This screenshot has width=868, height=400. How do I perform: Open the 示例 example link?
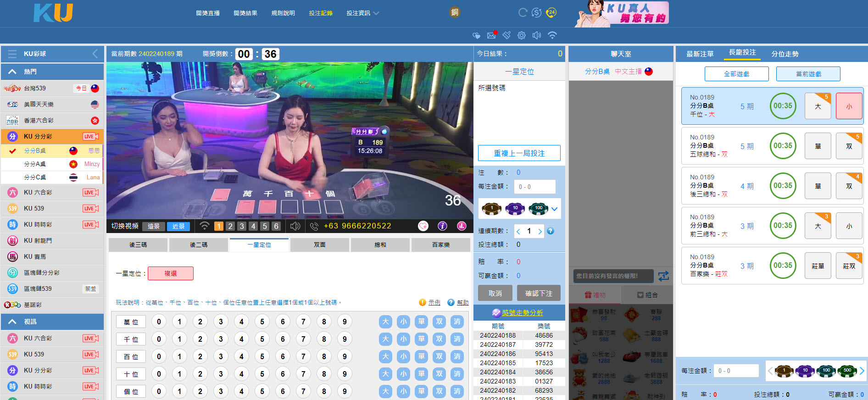434,303
